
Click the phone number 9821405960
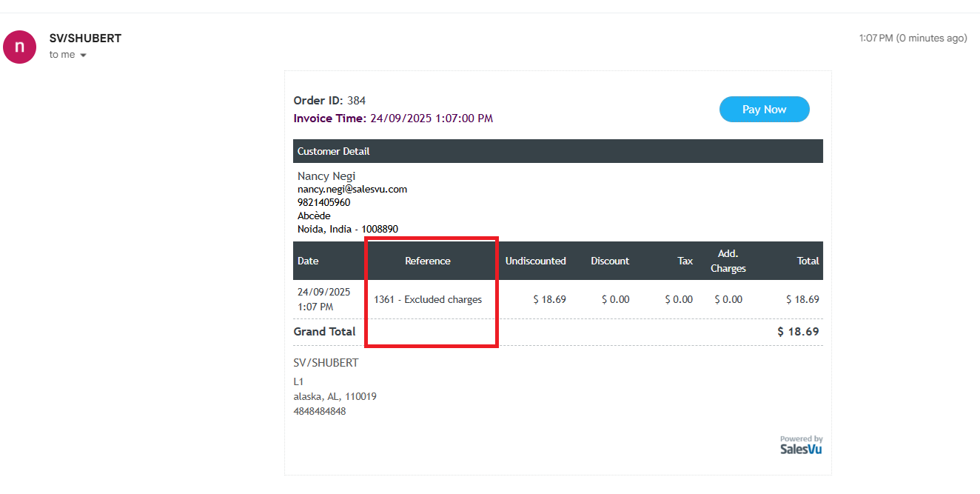pos(324,203)
